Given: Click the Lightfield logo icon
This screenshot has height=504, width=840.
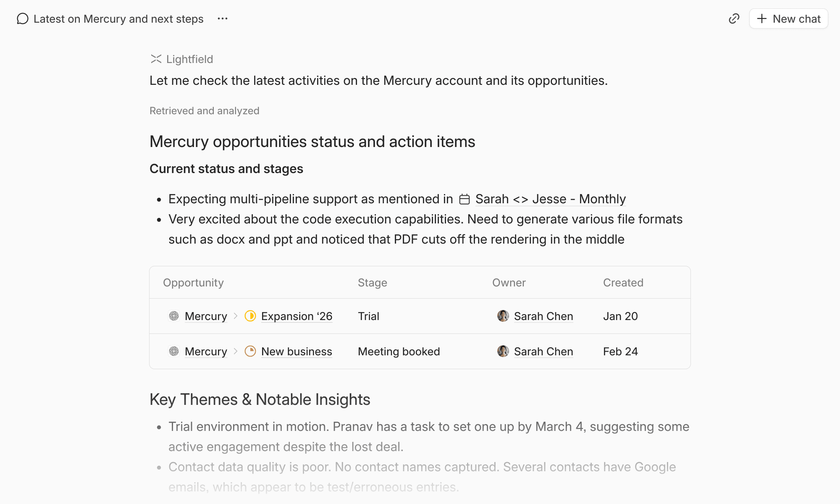Looking at the screenshot, I should pyautogui.click(x=156, y=59).
